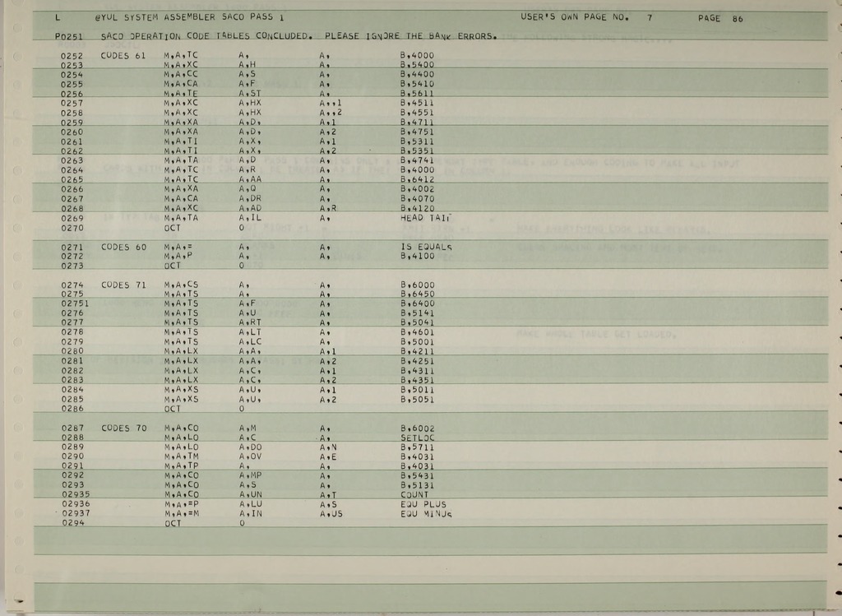The image size is (842, 616).
Task: Select operand 'A,LC' on line 0279
Action: click(250, 341)
